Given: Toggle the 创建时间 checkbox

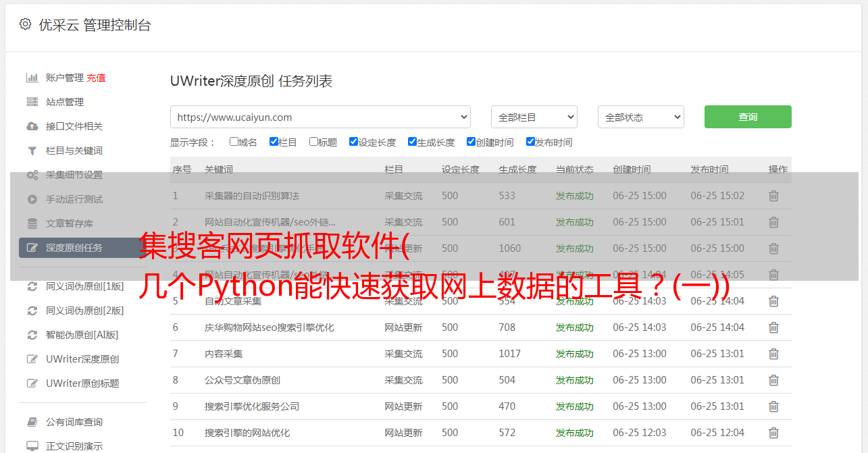Looking at the screenshot, I should (x=471, y=142).
